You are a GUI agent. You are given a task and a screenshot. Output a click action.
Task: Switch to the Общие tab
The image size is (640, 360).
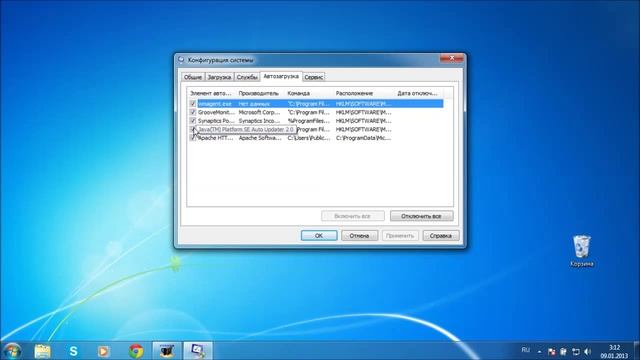(192, 77)
